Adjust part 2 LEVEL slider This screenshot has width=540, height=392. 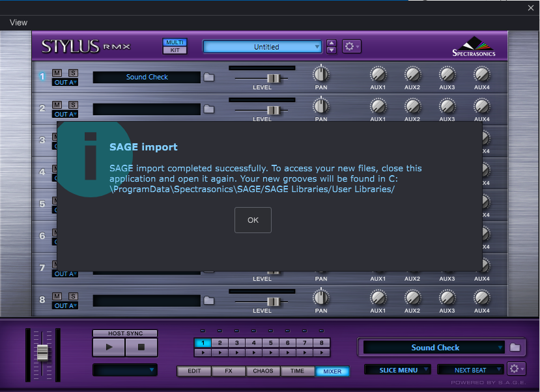pyautogui.click(x=273, y=111)
